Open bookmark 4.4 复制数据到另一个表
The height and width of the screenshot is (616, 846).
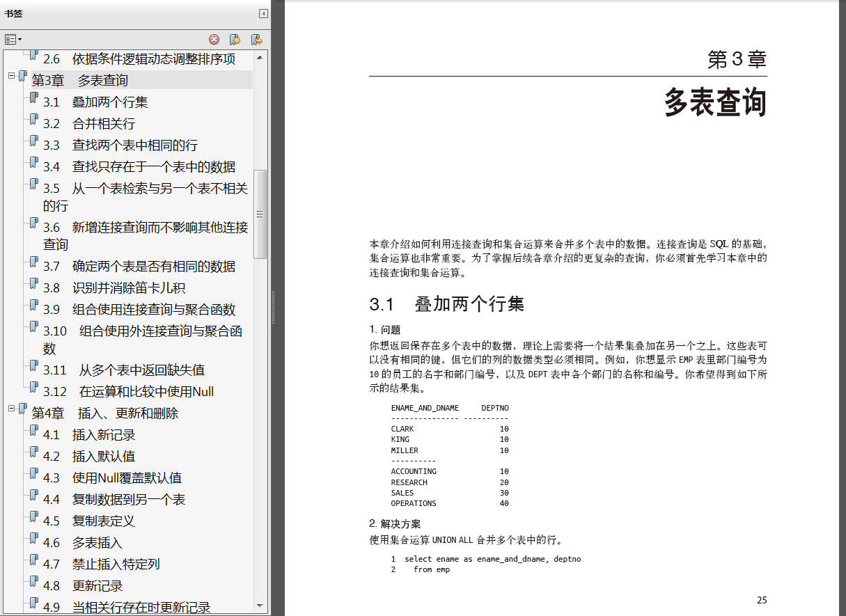pos(114,500)
